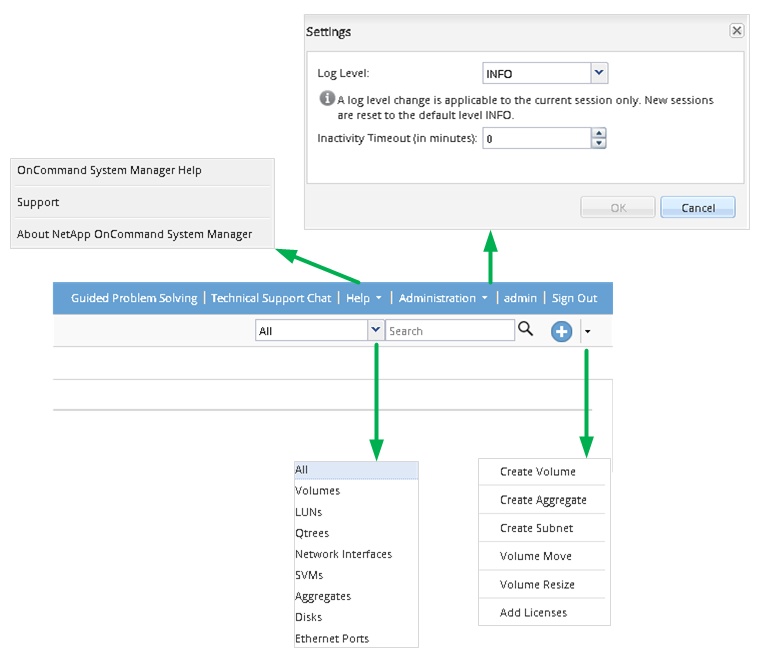Choose Create Subnet from the plus menu

(543, 528)
